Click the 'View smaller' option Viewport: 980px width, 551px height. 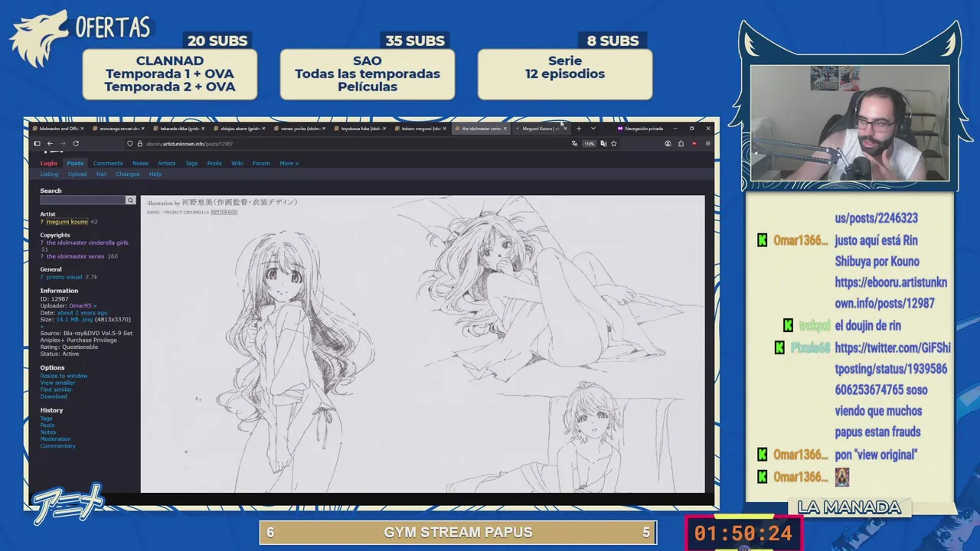coord(57,383)
